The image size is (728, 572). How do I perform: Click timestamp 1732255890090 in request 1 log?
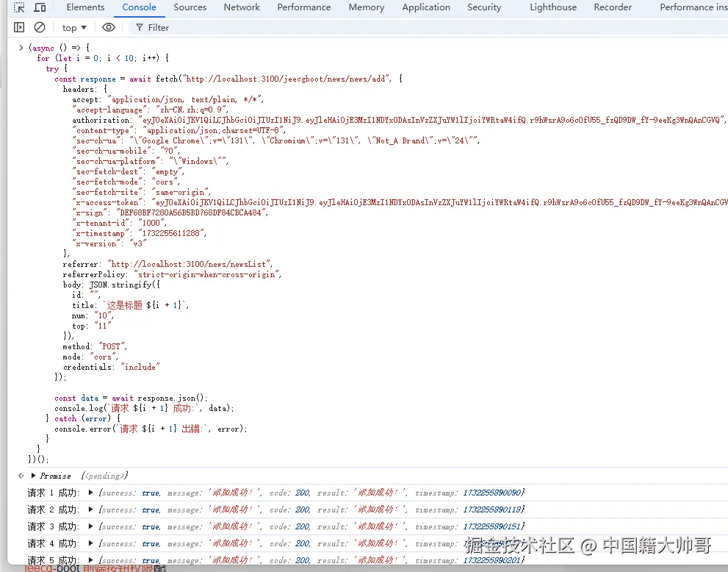pyautogui.click(x=492, y=493)
